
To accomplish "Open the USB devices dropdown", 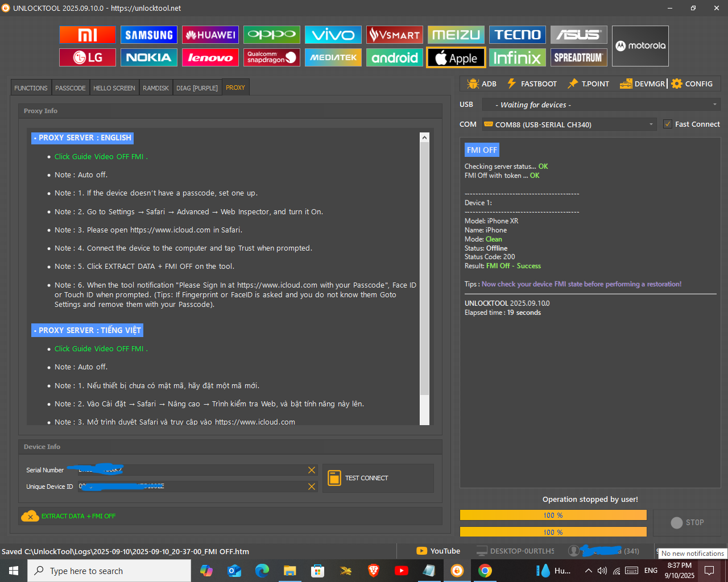I will [x=715, y=105].
